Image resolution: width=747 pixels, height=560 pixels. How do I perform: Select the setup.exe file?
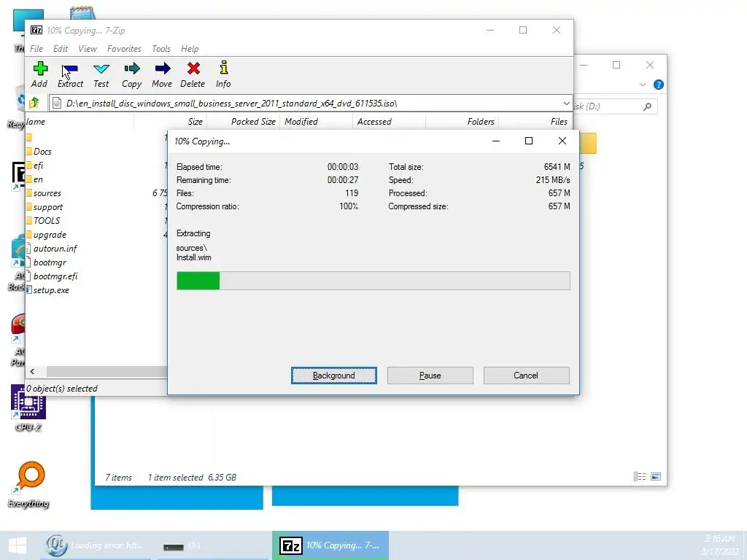pyautogui.click(x=52, y=290)
